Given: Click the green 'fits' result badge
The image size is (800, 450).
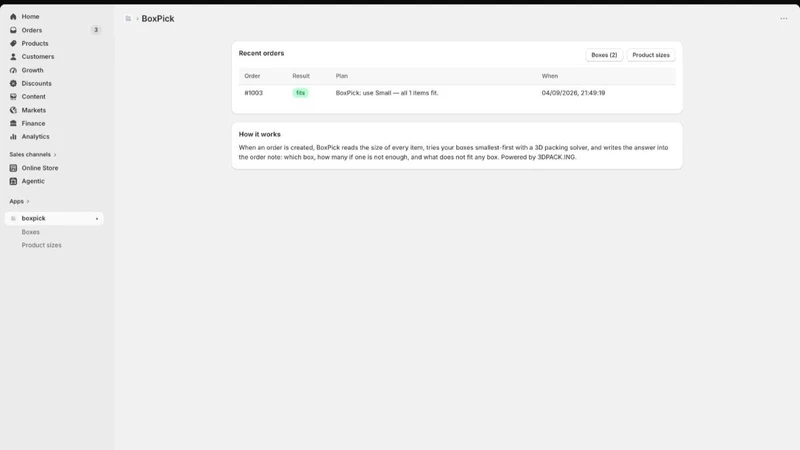Looking at the screenshot, I should click(300, 93).
